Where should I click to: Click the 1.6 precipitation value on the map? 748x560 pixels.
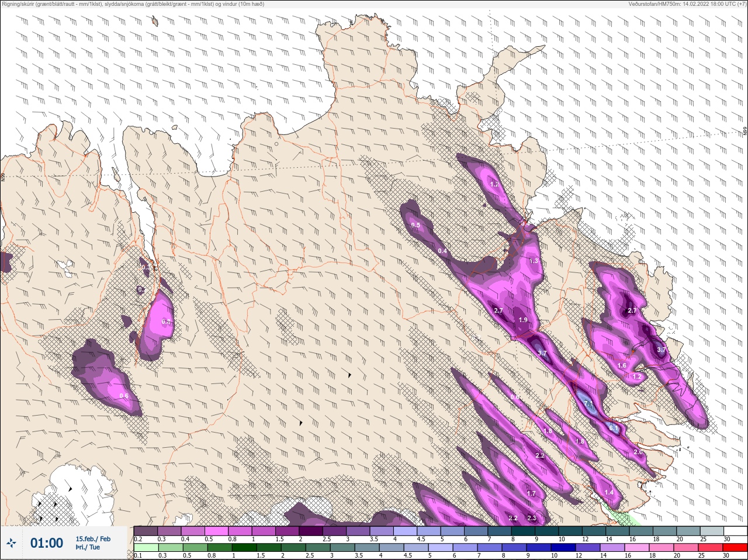pyautogui.click(x=622, y=366)
